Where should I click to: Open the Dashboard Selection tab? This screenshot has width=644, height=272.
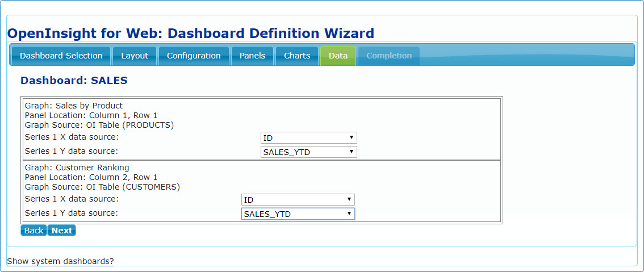pyautogui.click(x=61, y=56)
